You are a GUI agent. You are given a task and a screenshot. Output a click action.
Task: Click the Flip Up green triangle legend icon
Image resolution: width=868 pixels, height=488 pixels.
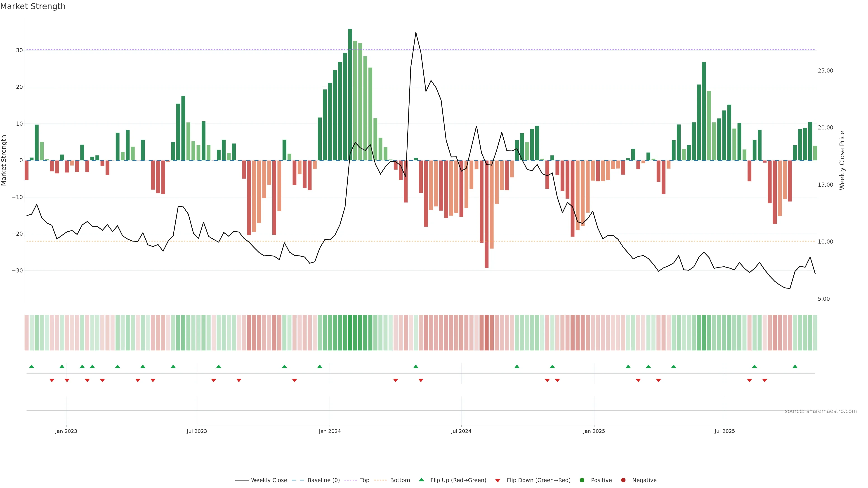421,480
